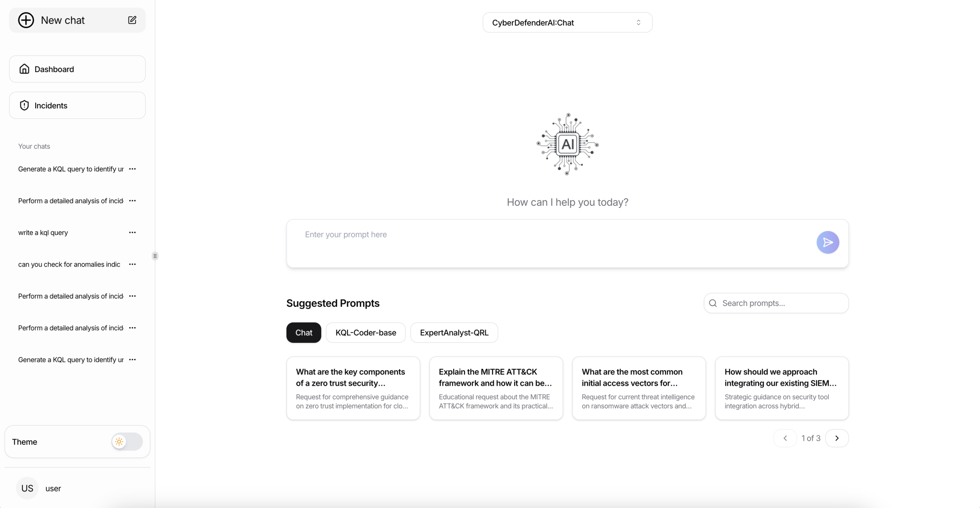
Task: Select the ExpertAnalyst-QRL tab
Action: pos(454,333)
